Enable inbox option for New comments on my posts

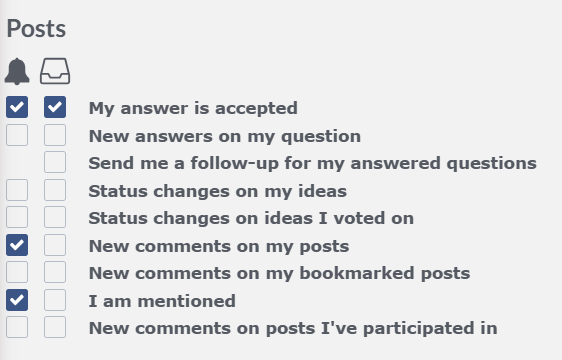click(x=55, y=245)
